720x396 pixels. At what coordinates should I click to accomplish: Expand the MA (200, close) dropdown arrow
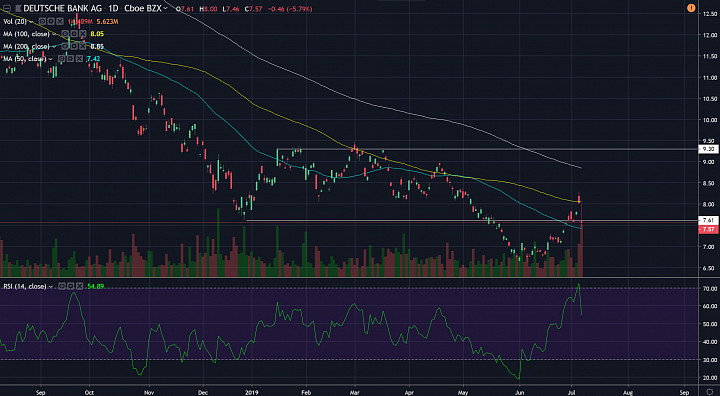pyautogui.click(x=54, y=46)
